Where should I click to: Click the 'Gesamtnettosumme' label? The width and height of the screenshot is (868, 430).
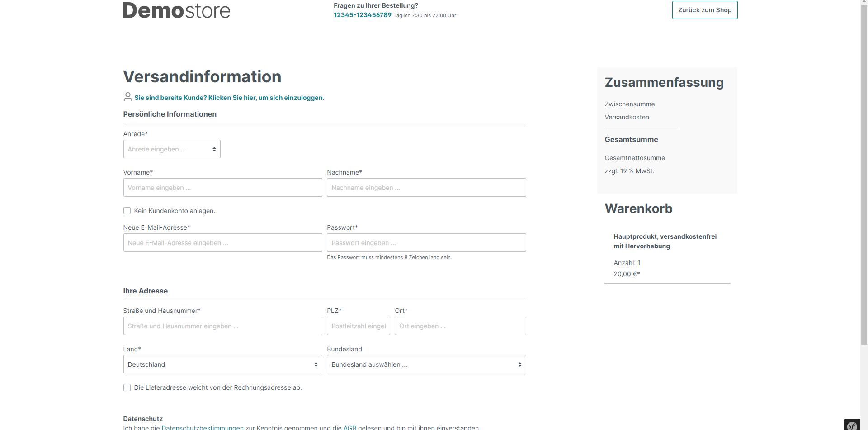coord(635,158)
